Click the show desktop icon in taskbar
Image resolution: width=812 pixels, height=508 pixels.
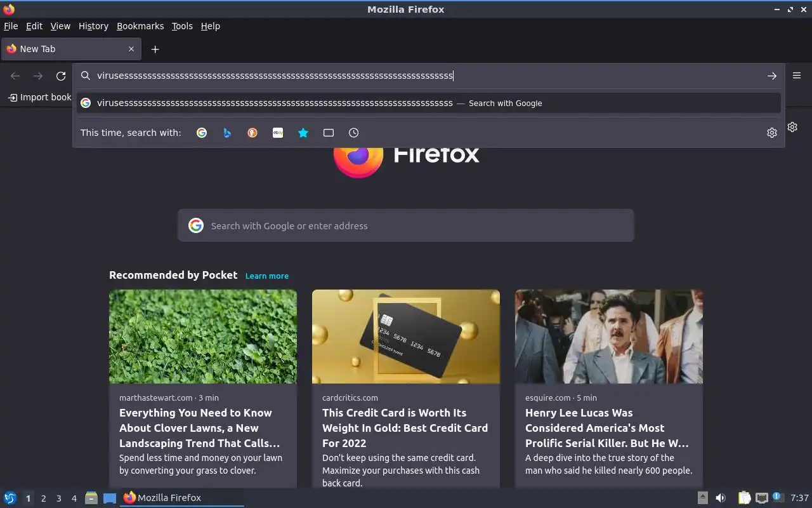[110, 498]
